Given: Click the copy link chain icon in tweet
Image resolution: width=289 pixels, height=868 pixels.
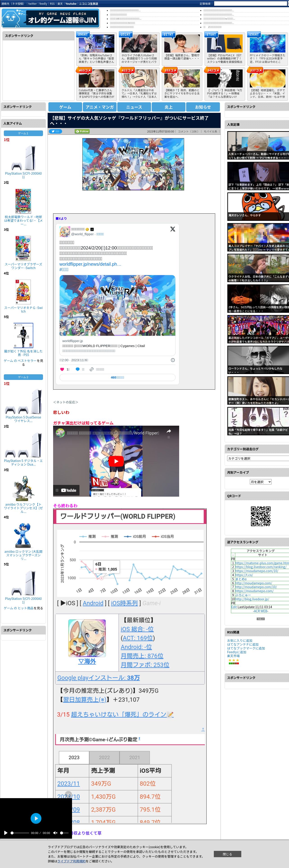Looking at the screenshot, I should [x=92, y=369].
